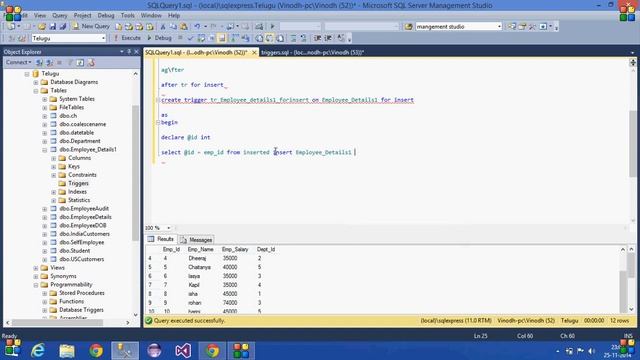The image size is (640, 360).
Task: Click the Results to Text icon
Action: coord(259,38)
